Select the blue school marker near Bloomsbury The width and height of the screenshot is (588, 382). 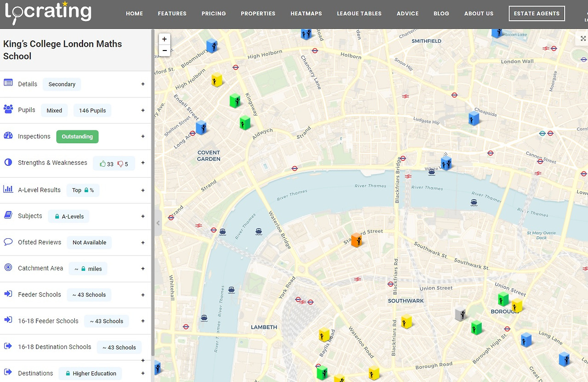point(212,45)
